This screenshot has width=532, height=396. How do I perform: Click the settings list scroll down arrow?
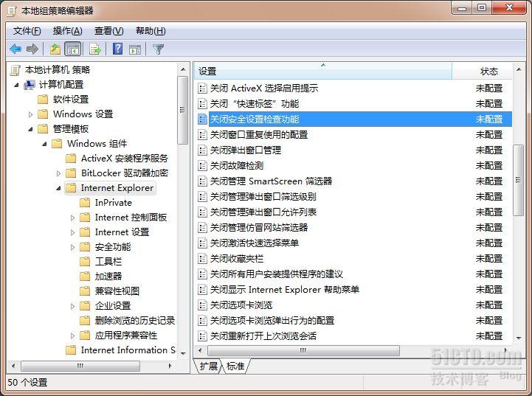point(519,338)
